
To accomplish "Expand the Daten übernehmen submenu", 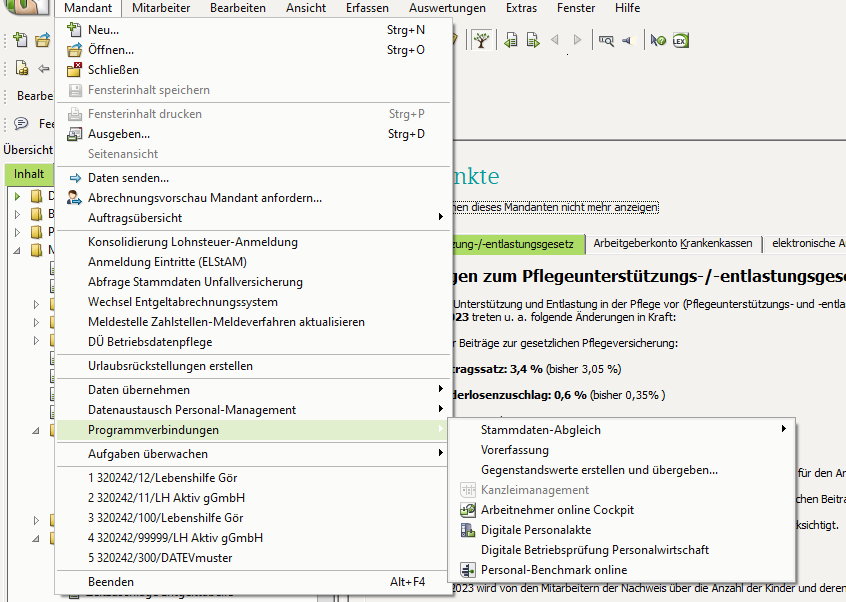I will (x=254, y=389).
